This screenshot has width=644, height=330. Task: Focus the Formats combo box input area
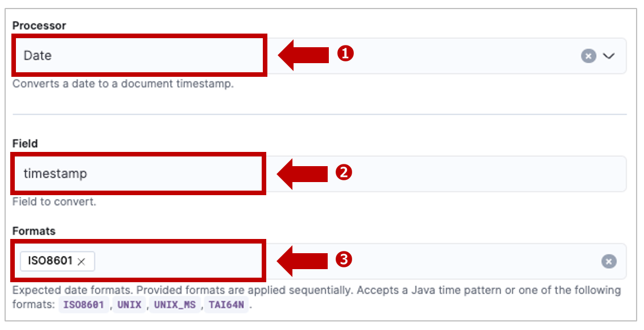pyautogui.click(x=345, y=261)
